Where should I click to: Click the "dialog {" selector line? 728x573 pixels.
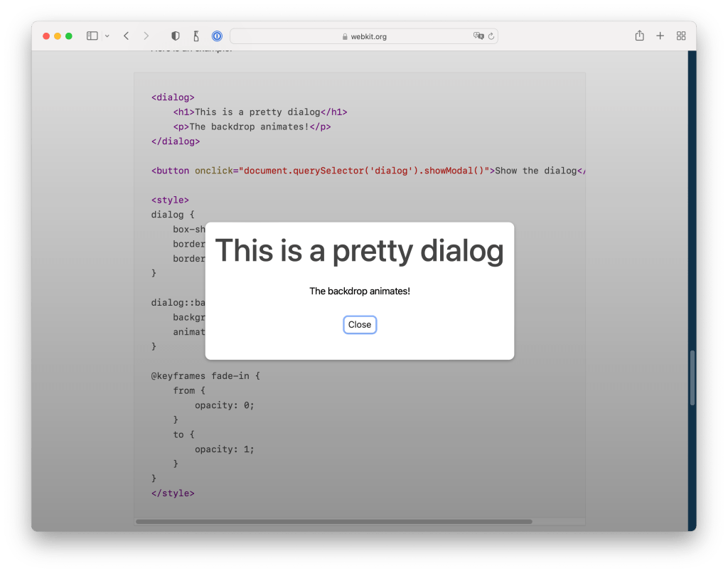173,215
